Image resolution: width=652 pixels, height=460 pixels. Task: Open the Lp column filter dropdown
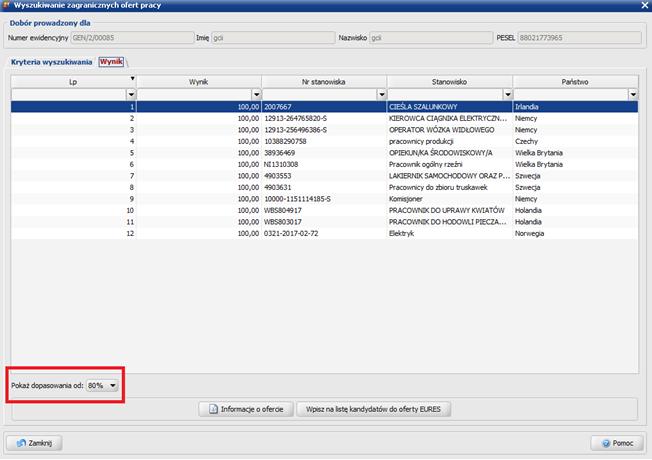(131, 95)
